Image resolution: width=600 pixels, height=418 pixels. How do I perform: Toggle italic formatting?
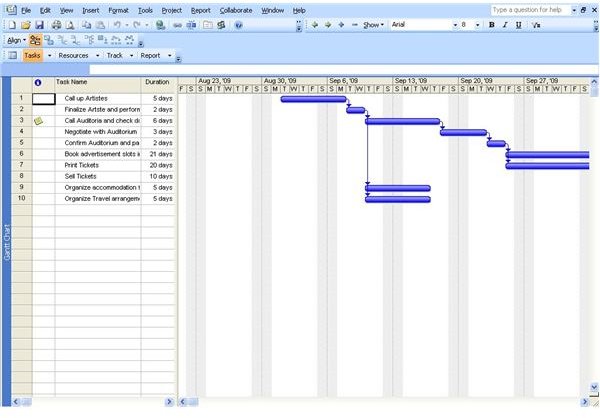(x=505, y=25)
